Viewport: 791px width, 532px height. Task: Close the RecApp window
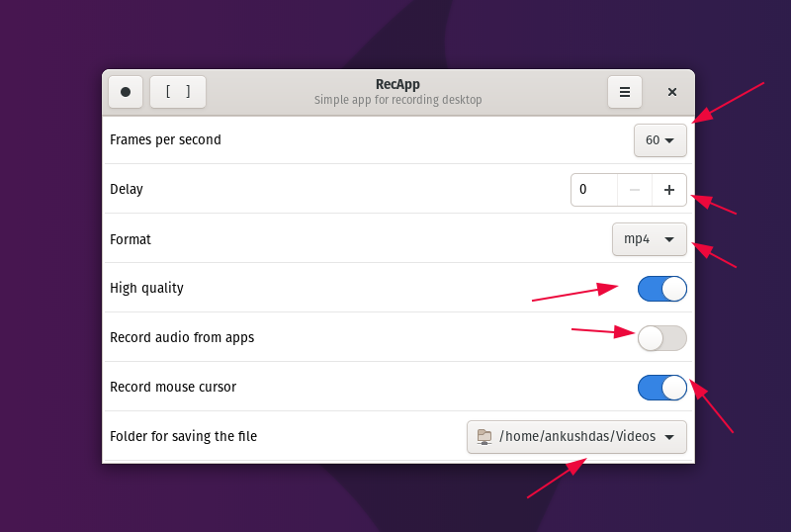point(672,92)
